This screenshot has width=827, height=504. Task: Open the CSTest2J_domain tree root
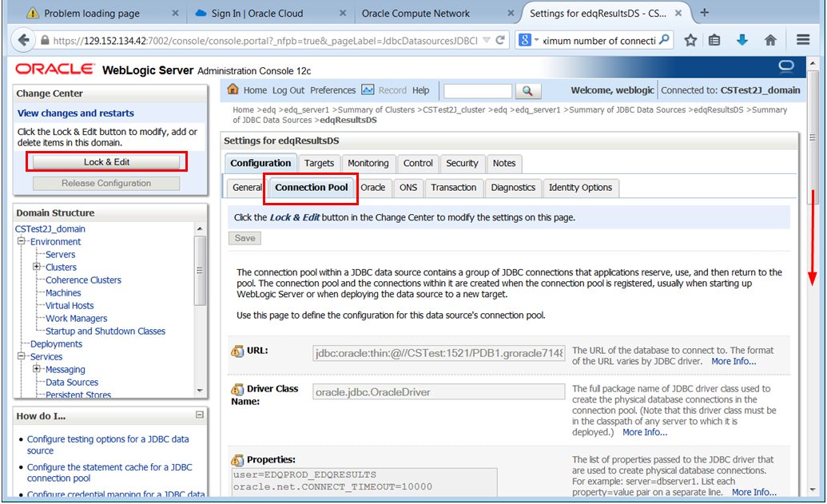50,228
